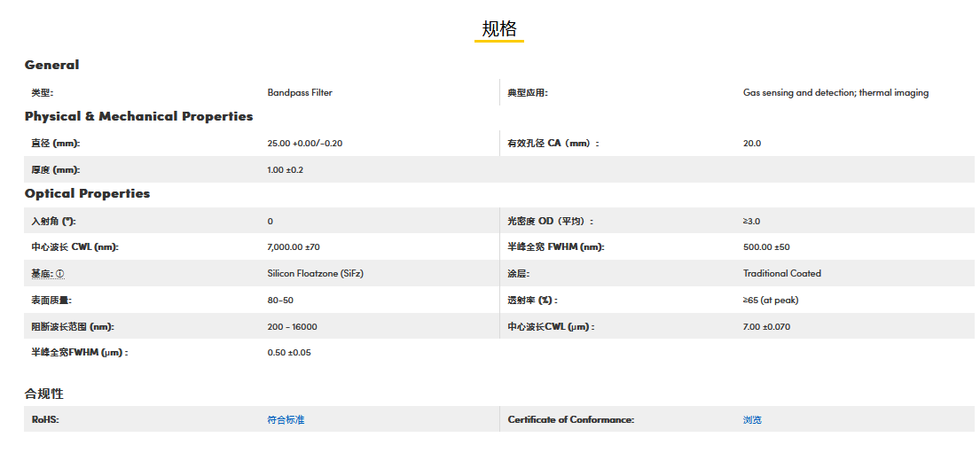
Task: Click the transmission value ≥65 (at peak)
Action: coord(770,301)
